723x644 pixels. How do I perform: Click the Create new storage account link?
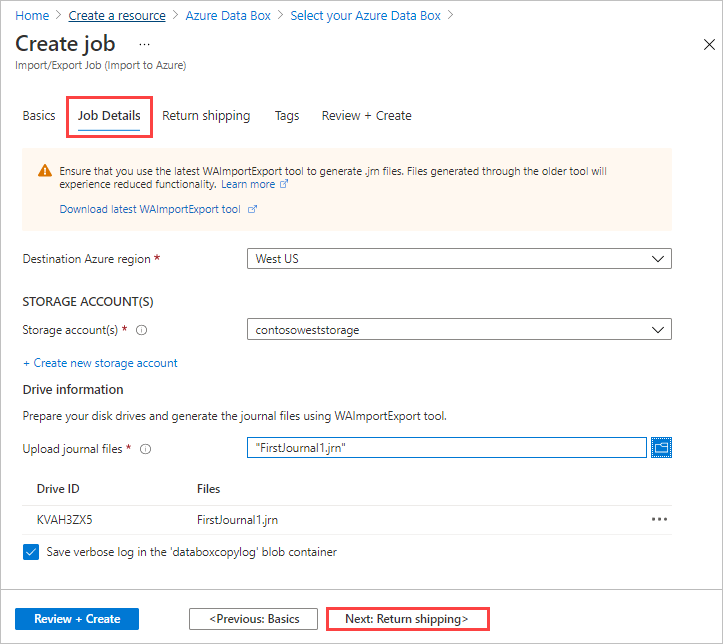click(x=100, y=363)
